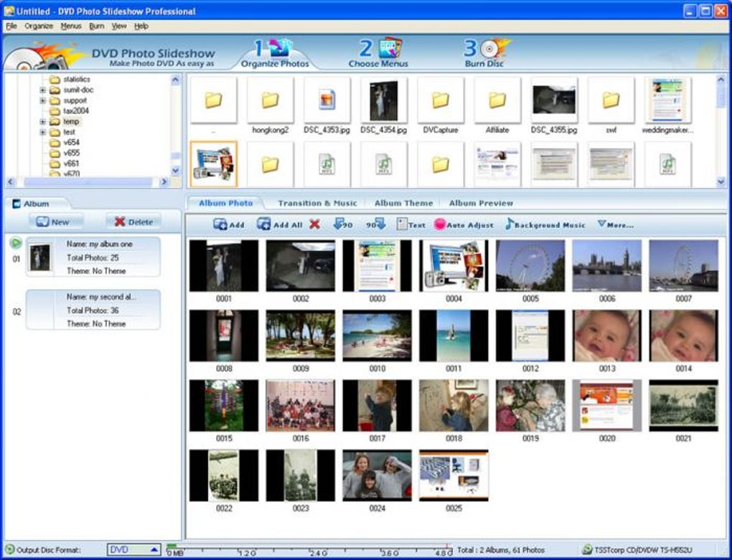Select photo 0001 thumbnail

pyautogui.click(x=224, y=266)
